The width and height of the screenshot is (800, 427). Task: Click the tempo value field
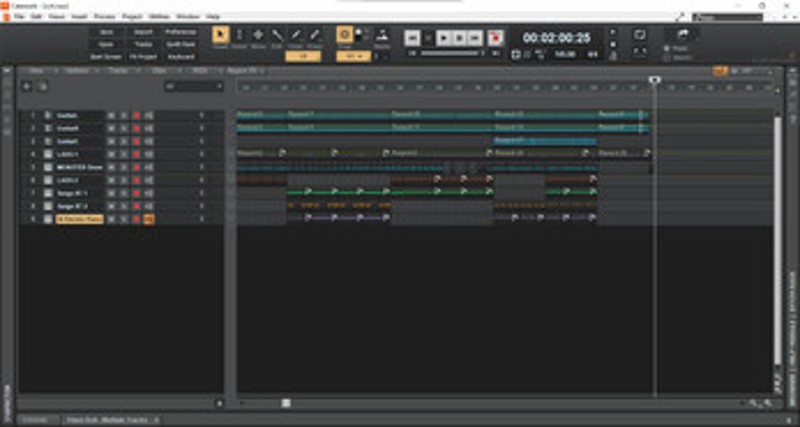pos(565,55)
